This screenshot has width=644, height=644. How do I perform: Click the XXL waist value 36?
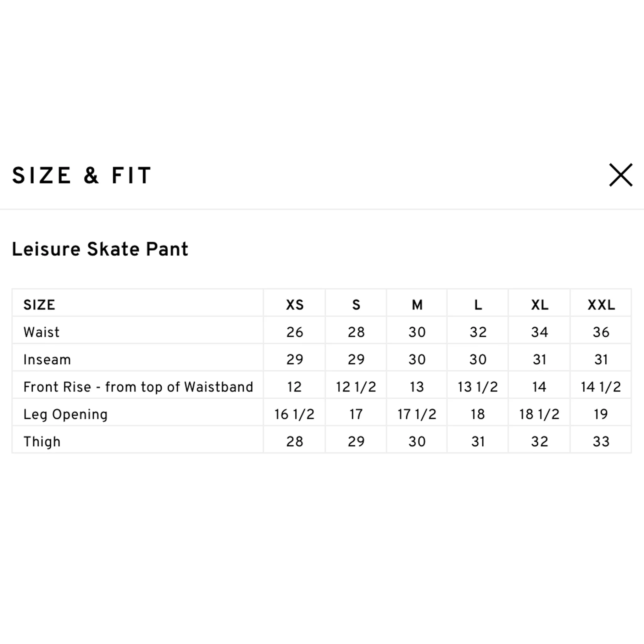tap(601, 332)
